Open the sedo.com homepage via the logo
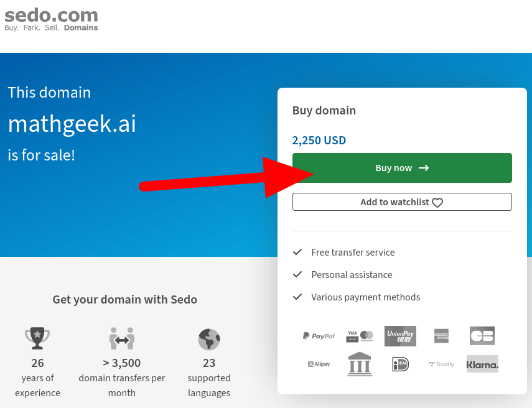 click(51, 19)
